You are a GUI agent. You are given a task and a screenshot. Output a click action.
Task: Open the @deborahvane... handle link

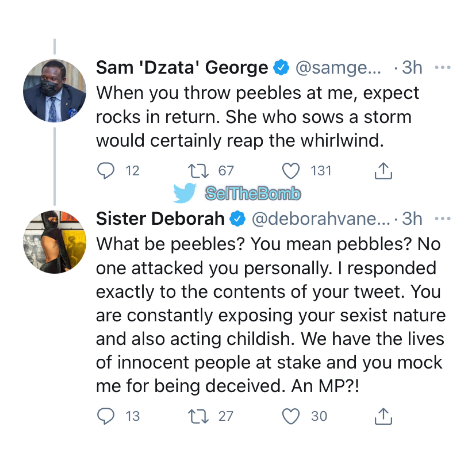tap(321, 219)
